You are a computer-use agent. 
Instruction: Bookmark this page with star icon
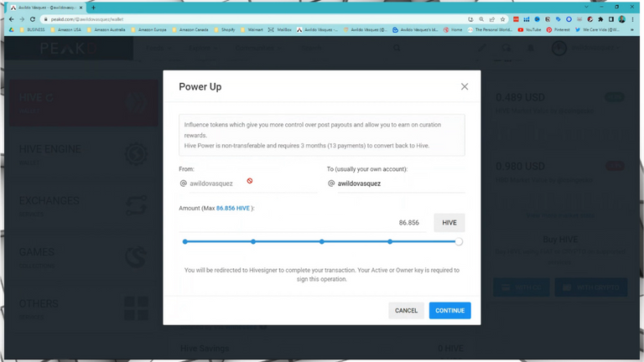[503, 19]
